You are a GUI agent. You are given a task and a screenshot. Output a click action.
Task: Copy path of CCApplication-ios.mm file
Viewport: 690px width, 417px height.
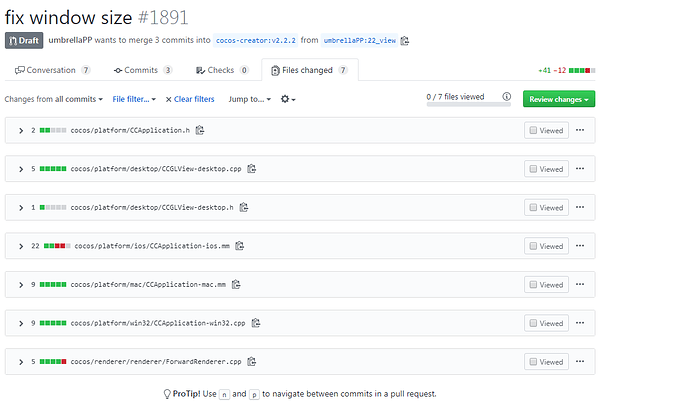pos(240,246)
